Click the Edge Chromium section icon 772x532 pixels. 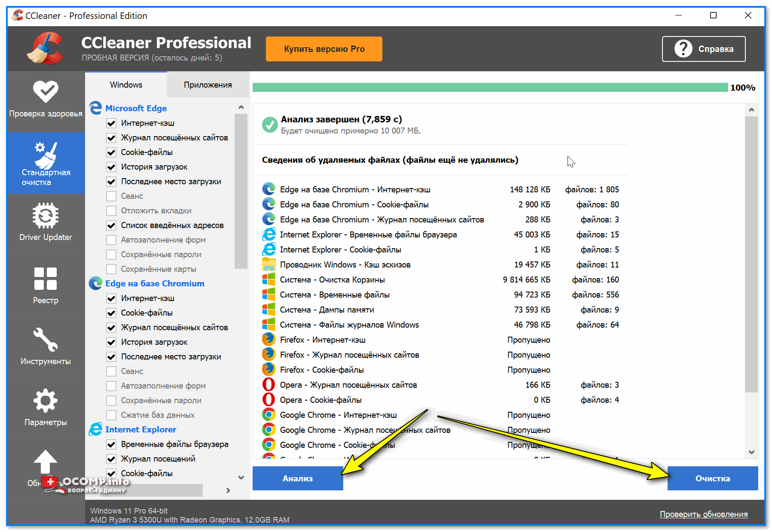coord(95,283)
